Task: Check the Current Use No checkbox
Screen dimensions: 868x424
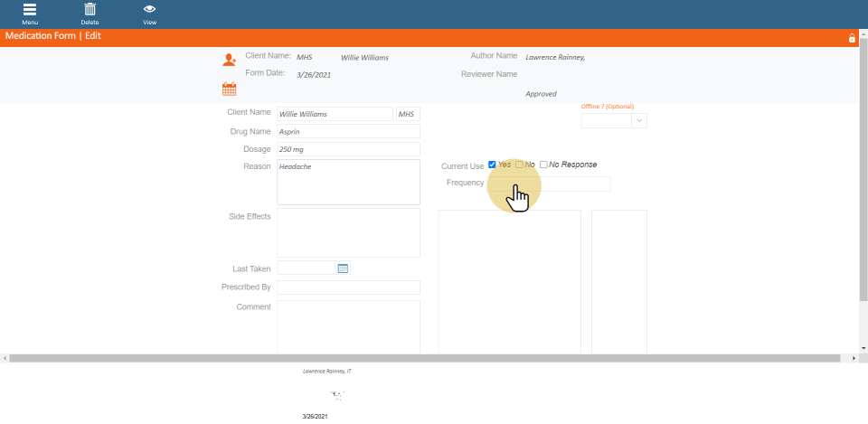Action: click(x=519, y=165)
